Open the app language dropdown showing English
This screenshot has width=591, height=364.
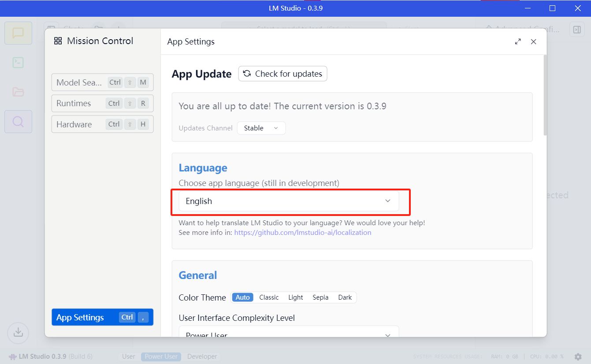(289, 201)
